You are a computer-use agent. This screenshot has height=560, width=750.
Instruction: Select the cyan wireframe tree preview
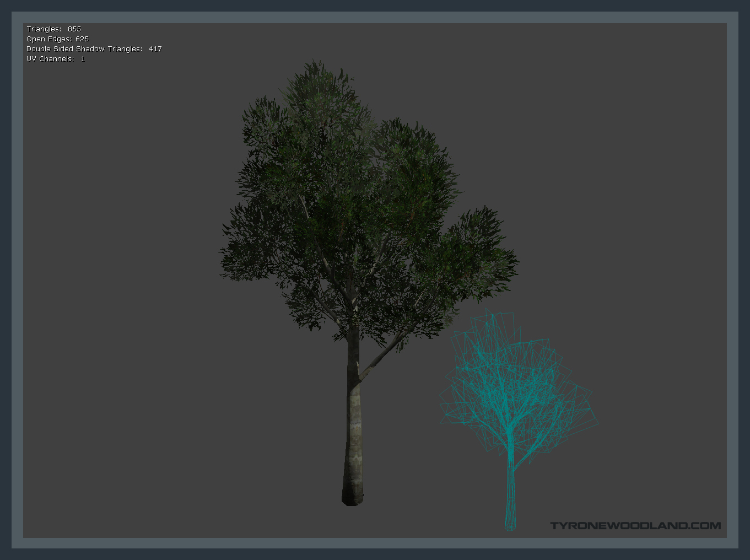pyautogui.click(x=519, y=421)
